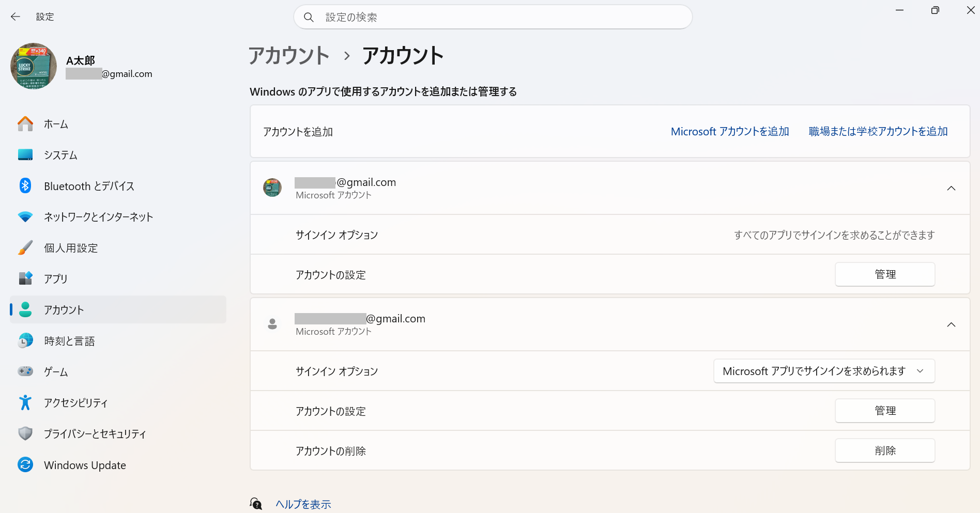Click the Bluetooth icon in sidebar
Image resolution: width=980 pixels, height=513 pixels.
coord(25,185)
